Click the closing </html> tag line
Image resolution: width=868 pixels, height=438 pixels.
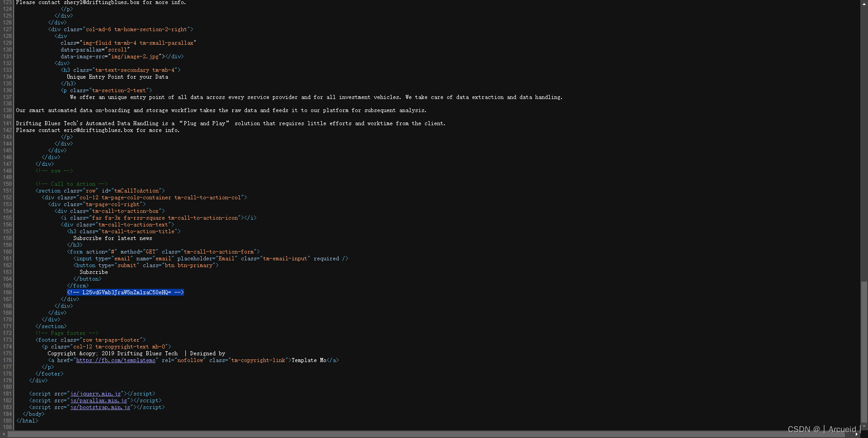pyautogui.click(x=27, y=421)
